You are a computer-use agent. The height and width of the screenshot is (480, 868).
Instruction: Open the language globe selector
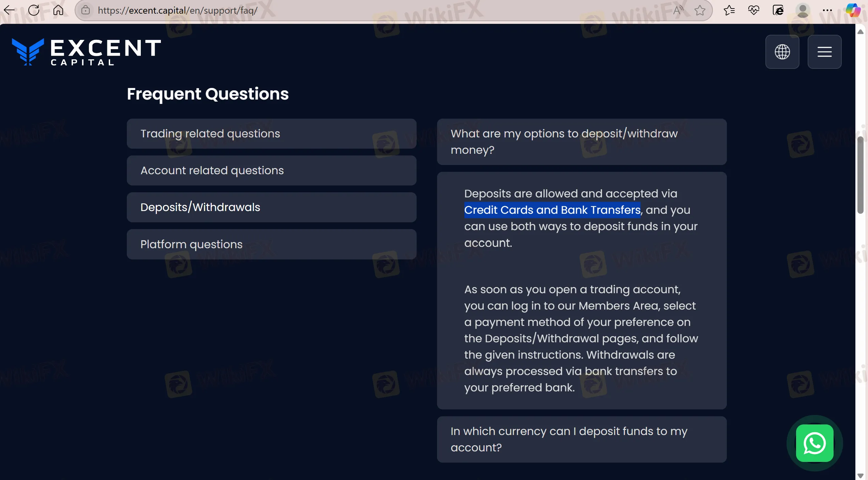(782, 52)
